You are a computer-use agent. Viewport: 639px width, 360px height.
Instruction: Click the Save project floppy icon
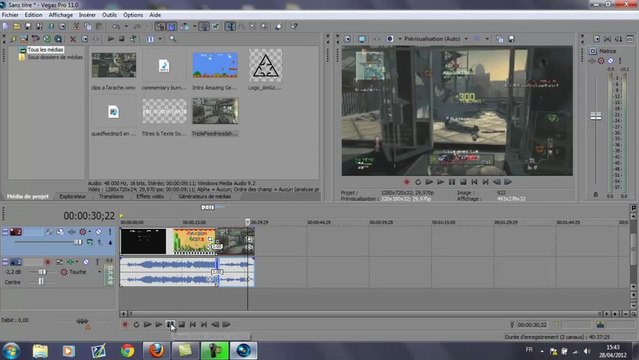(28, 27)
